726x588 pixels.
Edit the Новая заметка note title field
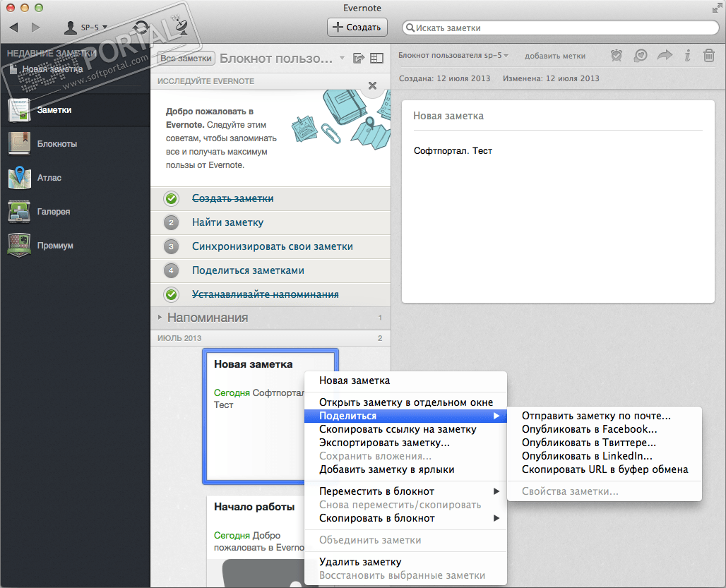point(557,116)
